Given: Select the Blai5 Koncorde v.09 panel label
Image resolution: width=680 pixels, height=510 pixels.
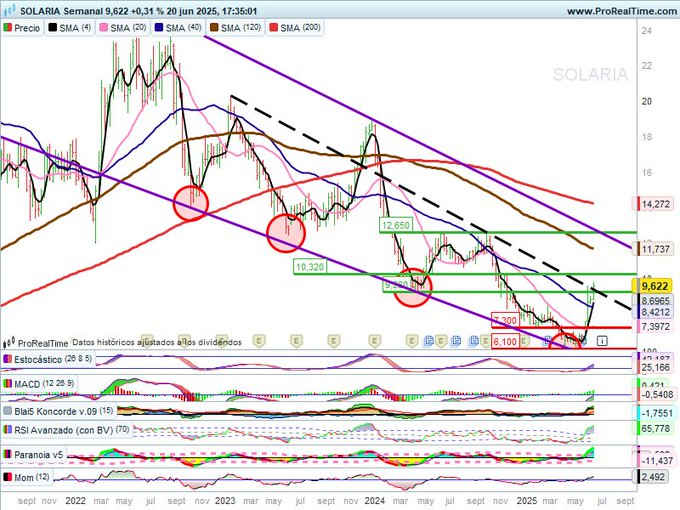Looking at the screenshot, I should (65, 411).
